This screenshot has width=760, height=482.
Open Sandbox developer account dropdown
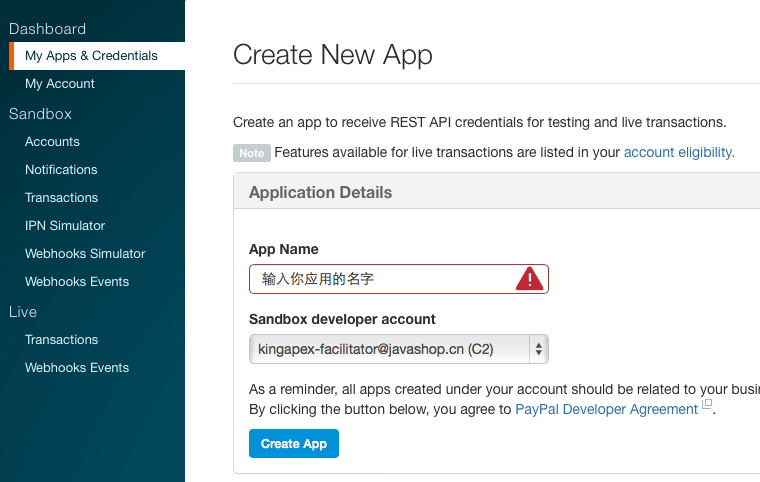pyautogui.click(x=398, y=349)
